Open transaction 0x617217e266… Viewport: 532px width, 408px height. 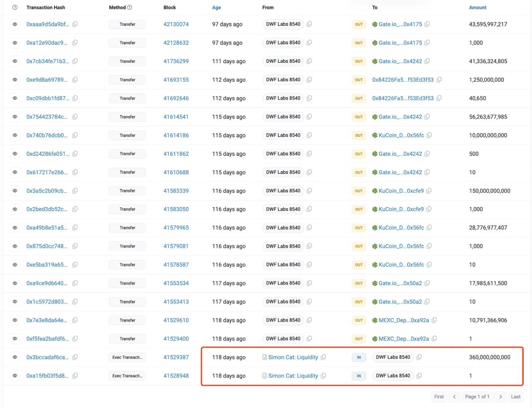click(47, 172)
